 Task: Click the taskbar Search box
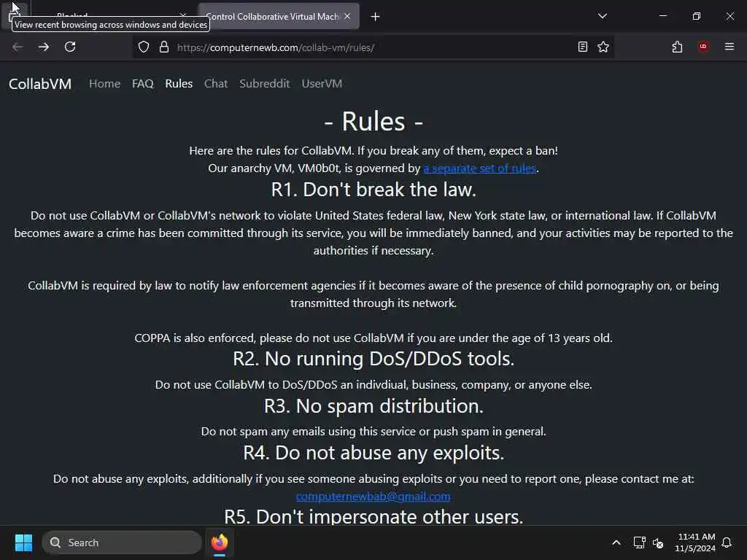pyautogui.click(x=122, y=542)
